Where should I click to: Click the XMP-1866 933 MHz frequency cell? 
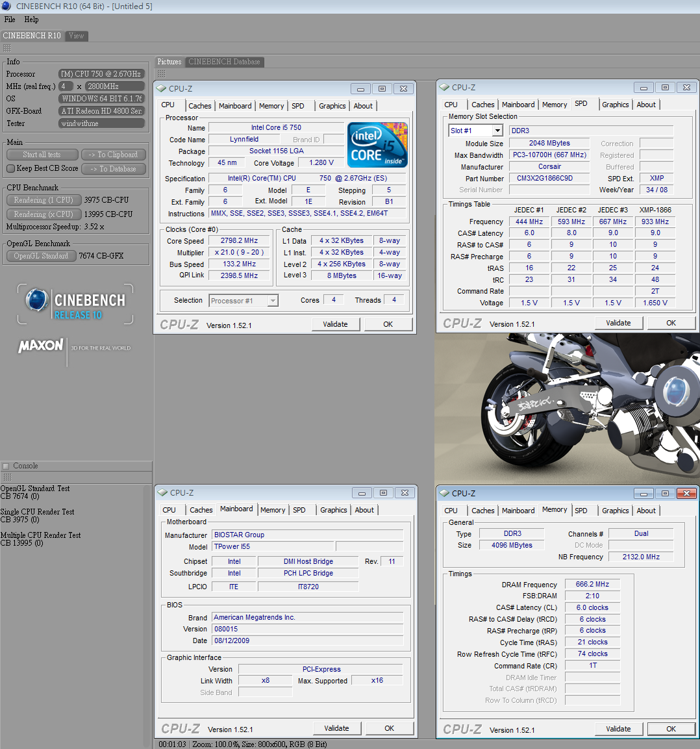pos(655,222)
